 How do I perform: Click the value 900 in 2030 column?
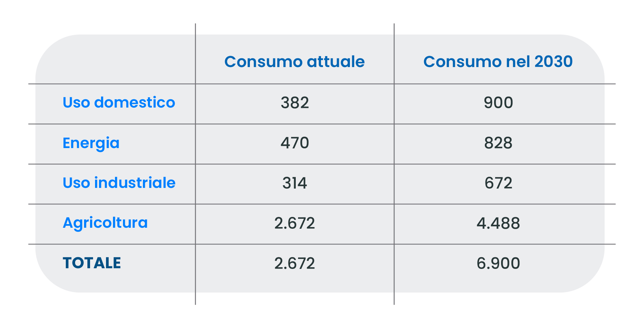coord(498,103)
